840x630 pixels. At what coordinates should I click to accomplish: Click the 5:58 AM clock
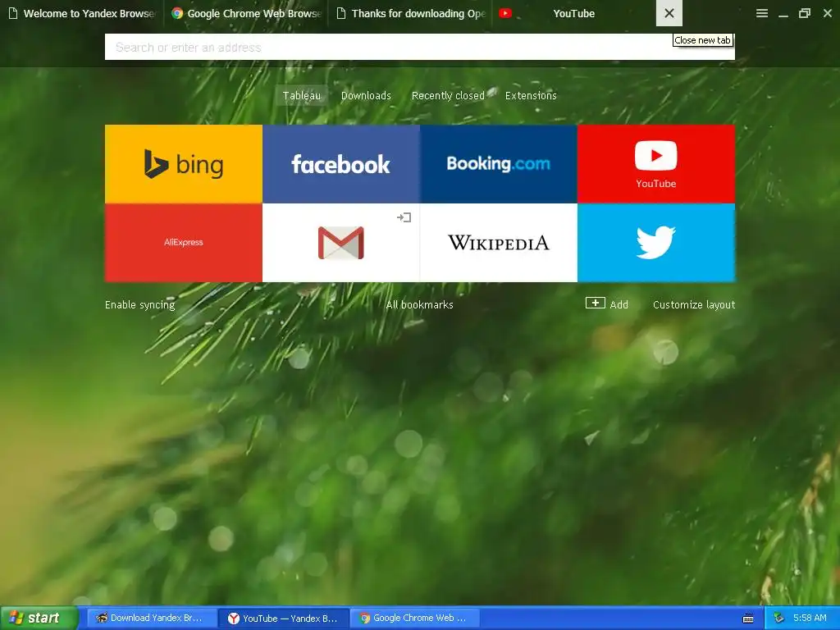(x=810, y=618)
